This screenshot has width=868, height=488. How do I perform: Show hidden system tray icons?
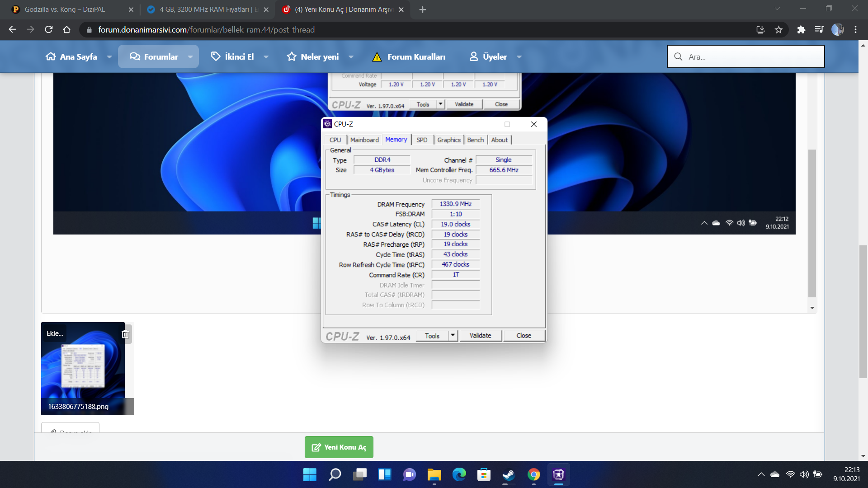pyautogui.click(x=761, y=474)
